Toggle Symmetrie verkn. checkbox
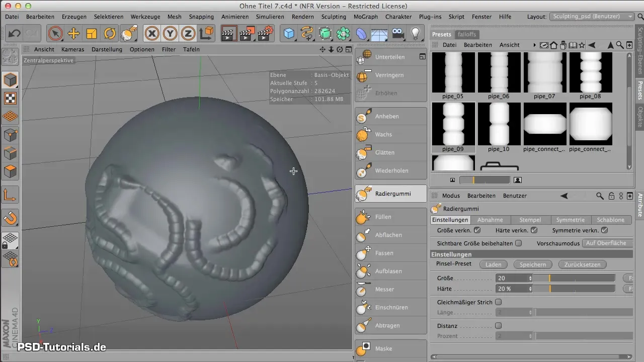This screenshot has height=362, width=644. [605, 230]
